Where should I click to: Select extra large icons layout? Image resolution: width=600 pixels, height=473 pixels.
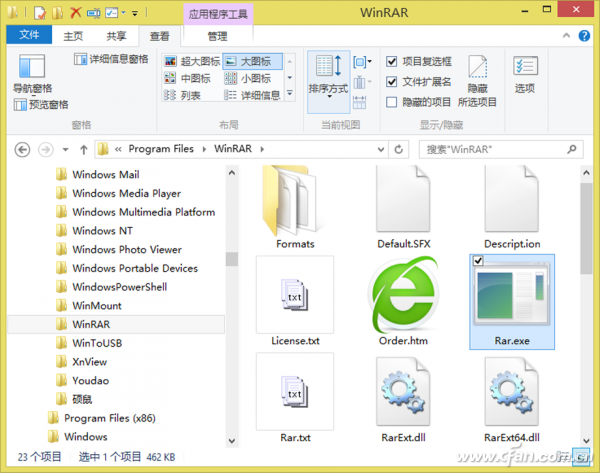[192, 61]
